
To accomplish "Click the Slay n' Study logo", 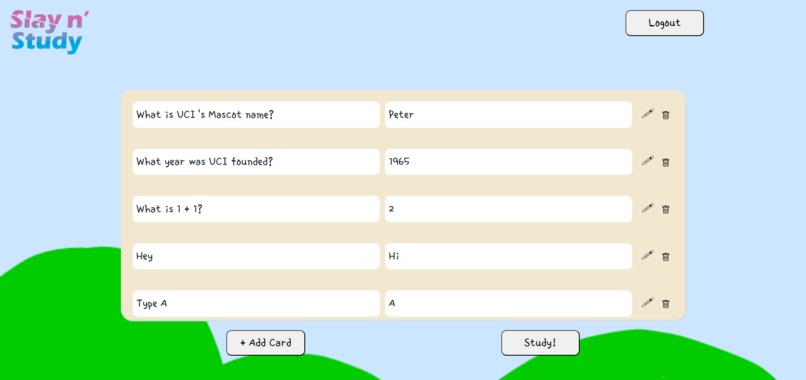I will point(49,32).
